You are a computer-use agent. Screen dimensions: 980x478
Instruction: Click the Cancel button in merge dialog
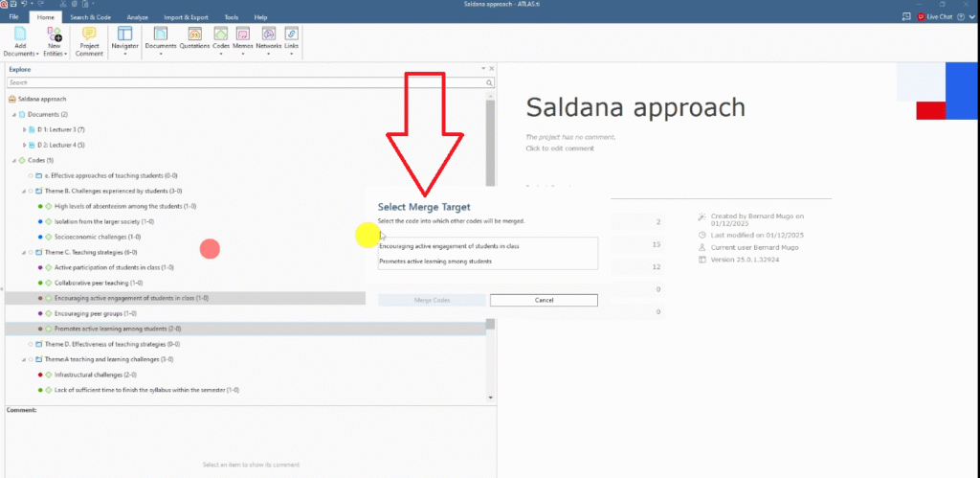point(544,300)
